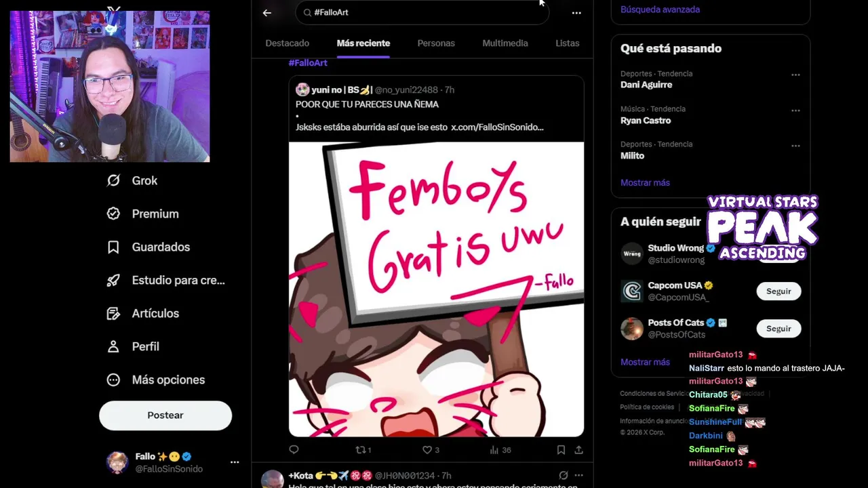Viewport: 868px width, 488px height.
Task: Expand Fallo account switcher menu
Action: click(235, 462)
